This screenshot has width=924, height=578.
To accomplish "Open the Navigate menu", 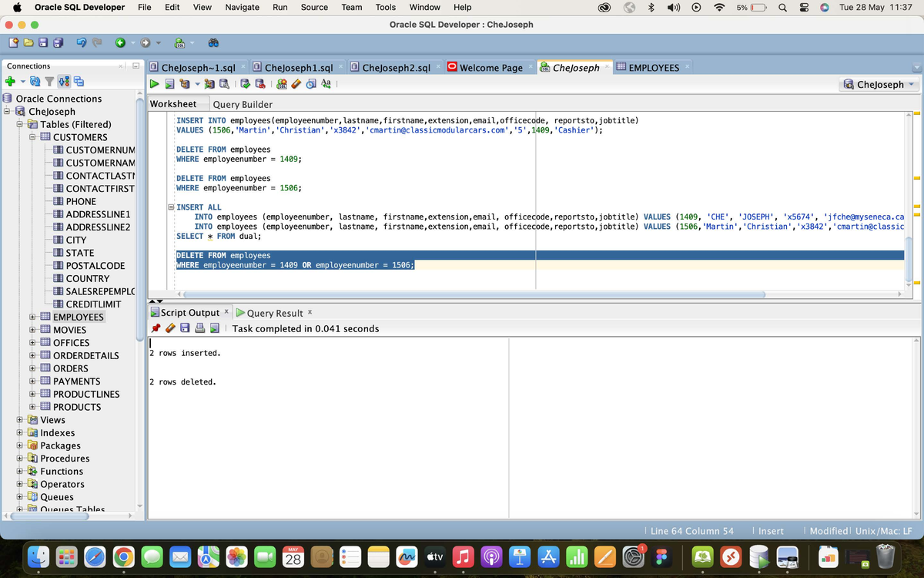I will [x=243, y=7].
